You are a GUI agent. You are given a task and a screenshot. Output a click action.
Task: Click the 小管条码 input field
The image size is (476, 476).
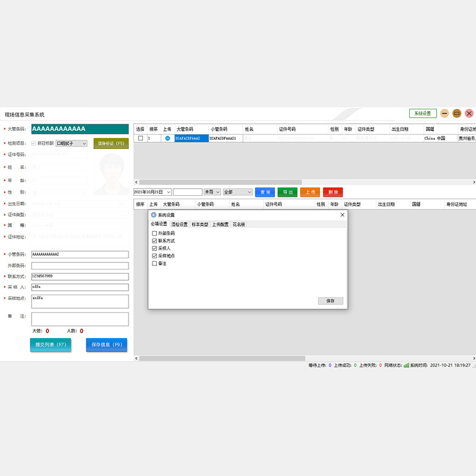point(80,255)
